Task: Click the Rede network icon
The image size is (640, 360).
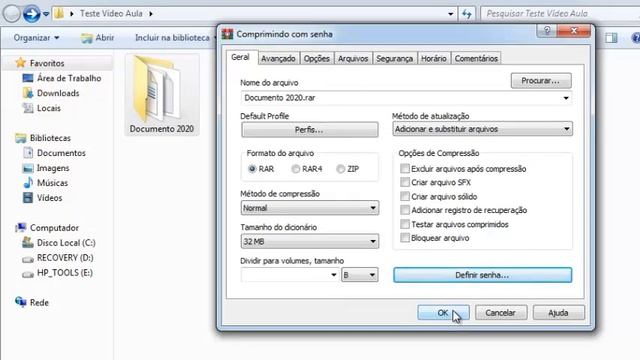Action: (x=20, y=302)
